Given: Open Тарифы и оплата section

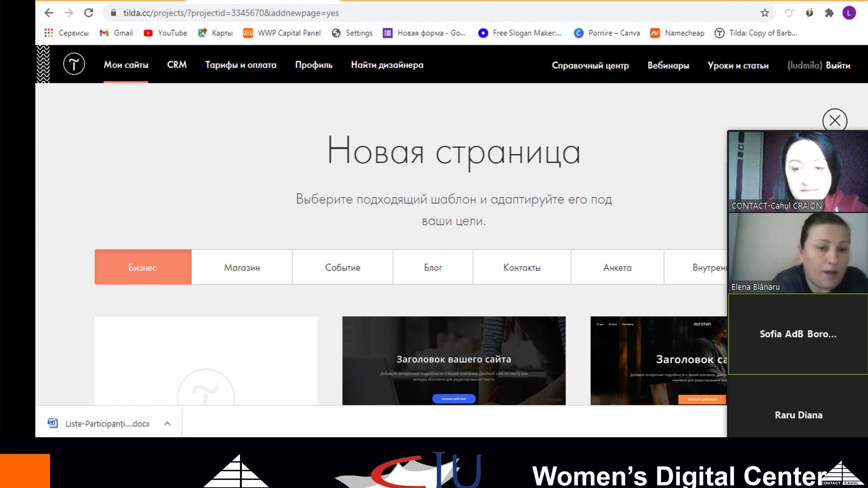Looking at the screenshot, I should (x=241, y=65).
